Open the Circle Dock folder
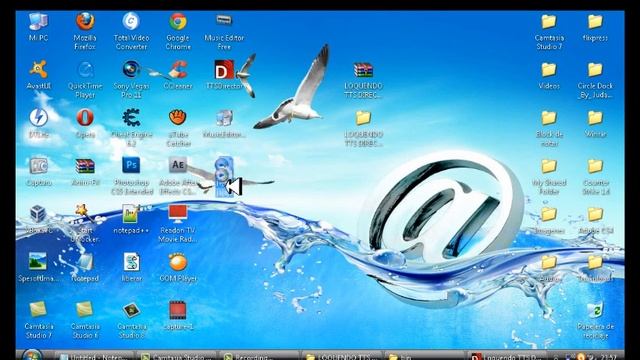The height and width of the screenshot is (360, 640). pos(595,70)
